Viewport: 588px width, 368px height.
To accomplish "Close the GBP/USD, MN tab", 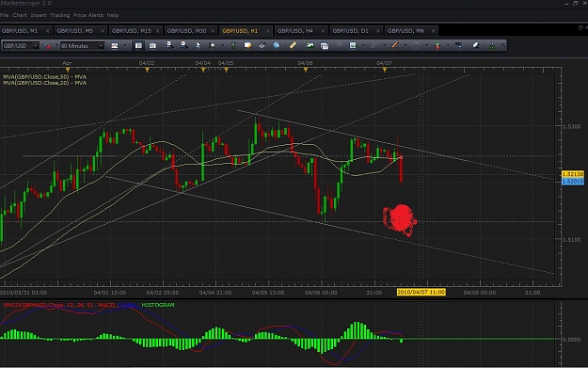I will 433,31.
